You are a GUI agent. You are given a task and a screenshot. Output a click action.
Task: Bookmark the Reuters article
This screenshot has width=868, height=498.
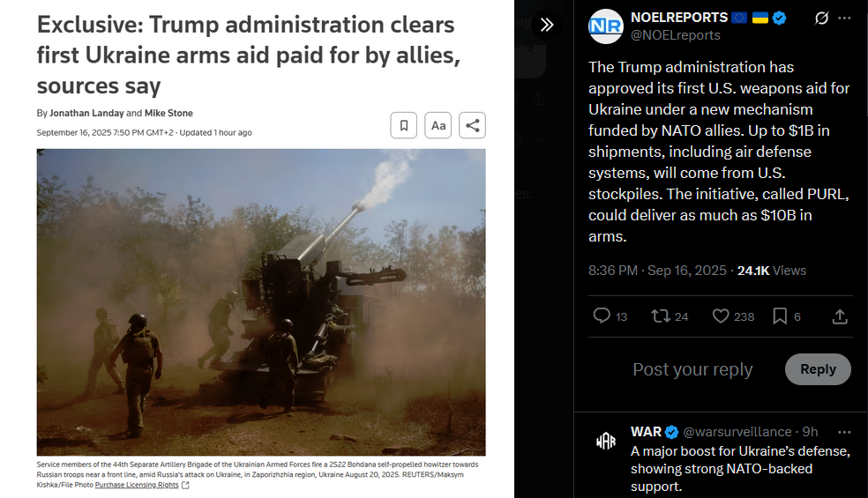click(x=403, y=126)
